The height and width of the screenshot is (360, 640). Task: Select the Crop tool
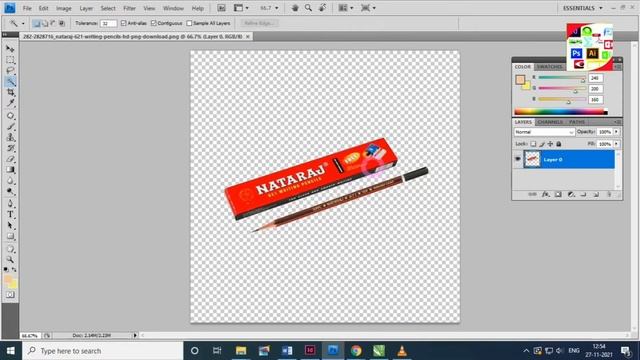10,93
